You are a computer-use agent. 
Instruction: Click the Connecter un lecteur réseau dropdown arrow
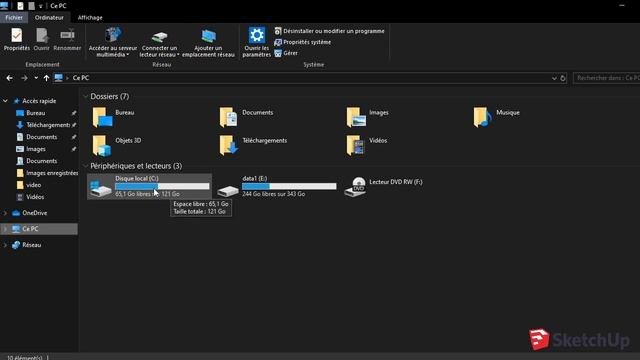click(x=178, y=55)
